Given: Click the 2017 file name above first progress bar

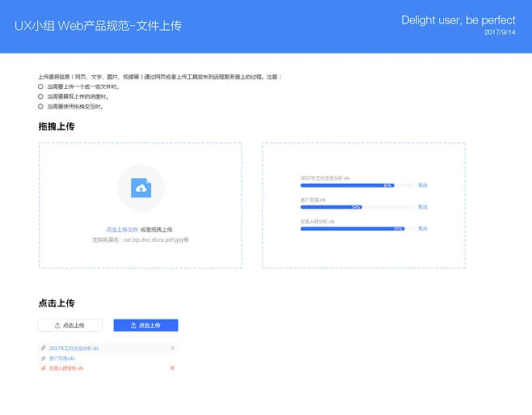Looking at the screenshot, I should pyautogui.click(x=325, y=178).
